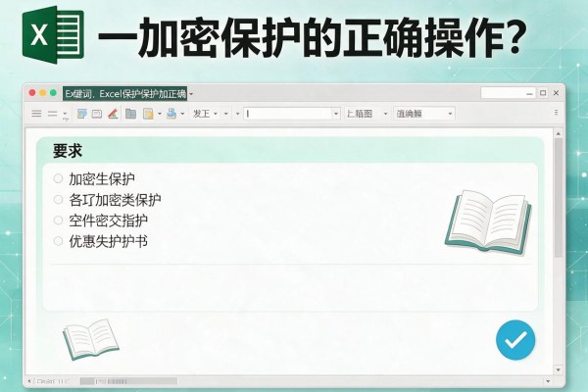The width and height of the screenshot is (588, 392).
Task: Expand the window title dropdown arrow
Action: point(191,94)
